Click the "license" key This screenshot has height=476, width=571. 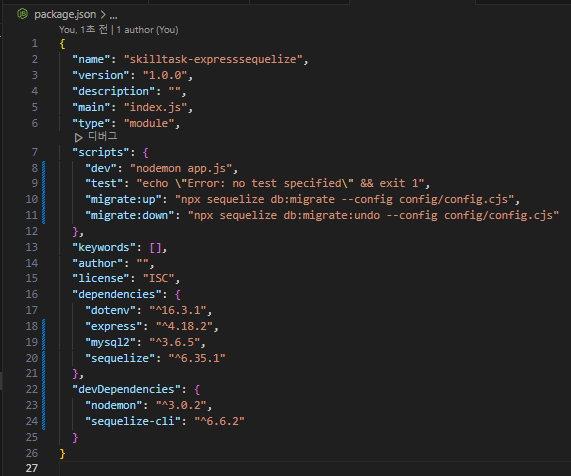(101, 278)
